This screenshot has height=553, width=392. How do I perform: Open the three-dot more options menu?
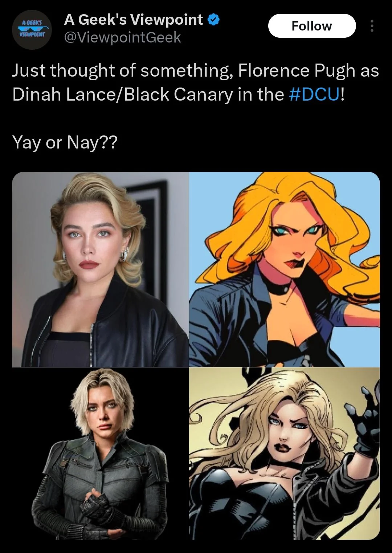tap(371, 26)
